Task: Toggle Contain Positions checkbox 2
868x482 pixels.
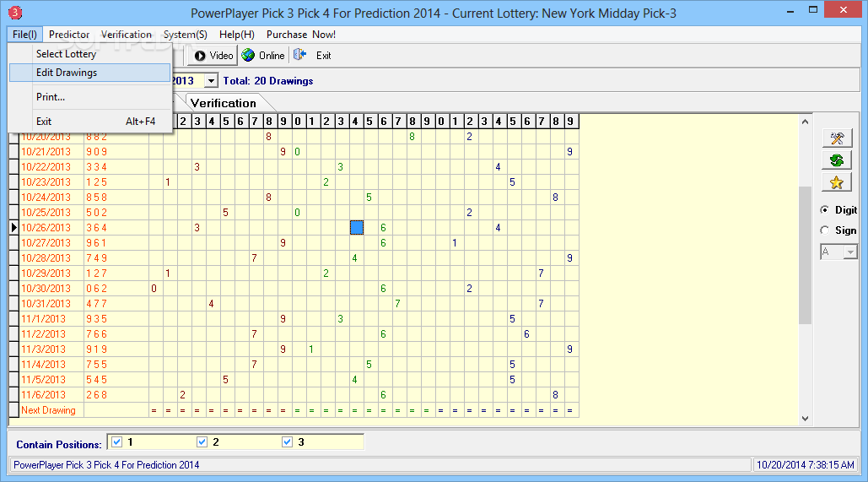Action: (202, 441)
